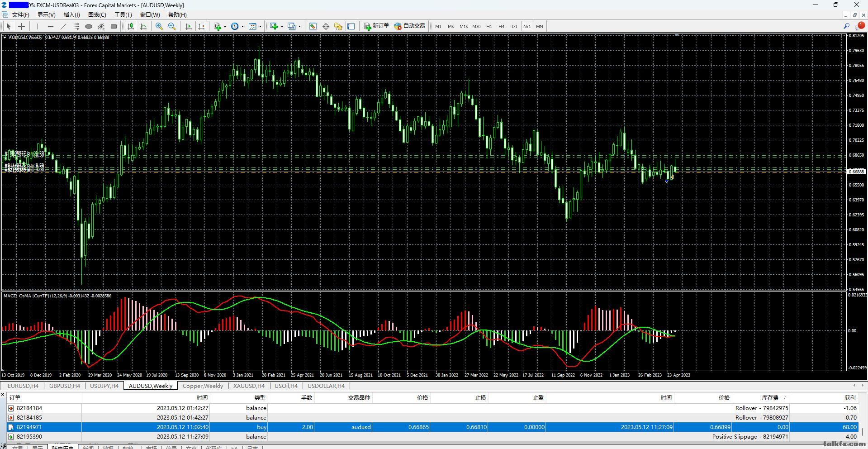This screenshot has height=449, width=868.
Task: Open the Data Window crosshair icon
Action: pos(326,26)
